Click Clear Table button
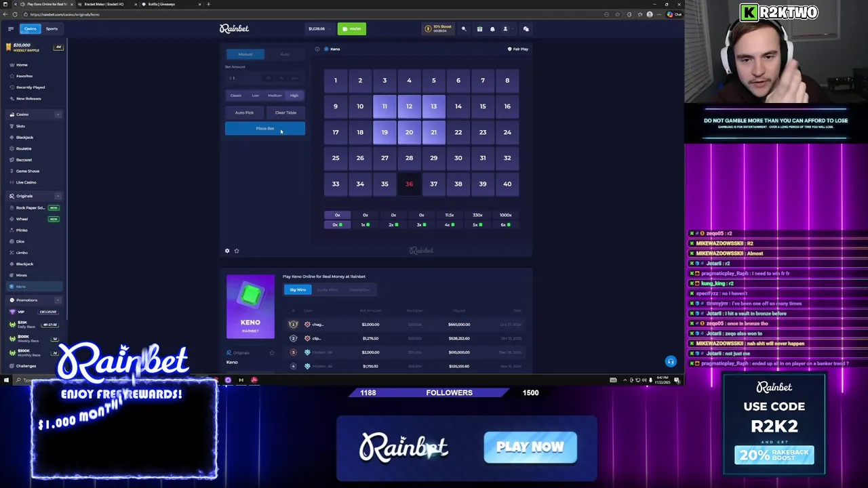The height and width of the screenshot is (488, 868). tap(285, 113)
